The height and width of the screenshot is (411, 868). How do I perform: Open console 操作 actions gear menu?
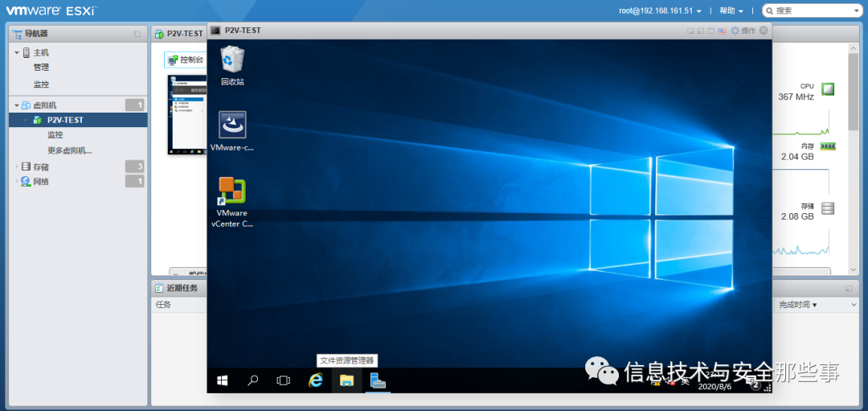(x=743, y=31)
